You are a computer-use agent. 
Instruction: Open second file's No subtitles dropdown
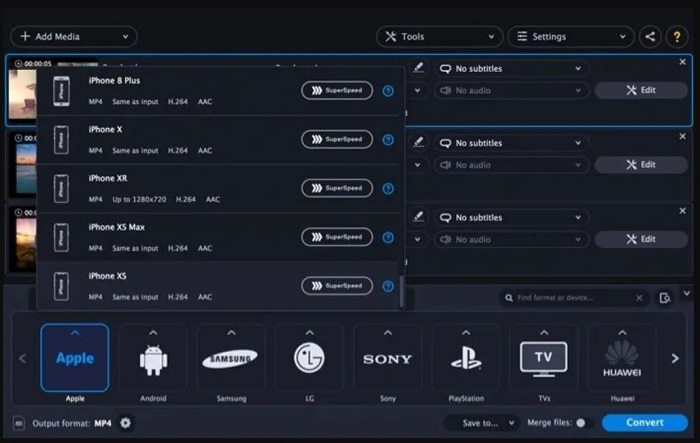[511, 143]
